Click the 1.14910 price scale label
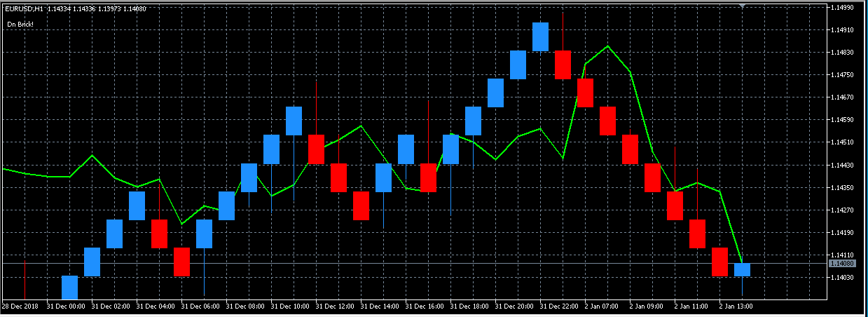Viewport: 868px width, 317px height. point(841,30)
